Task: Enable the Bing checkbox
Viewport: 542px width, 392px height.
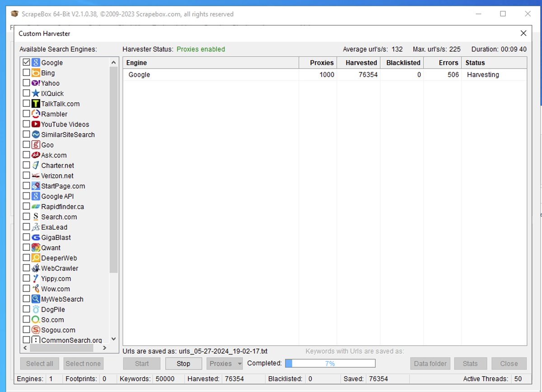Action: pyautogui.click(x=26, y=73)
